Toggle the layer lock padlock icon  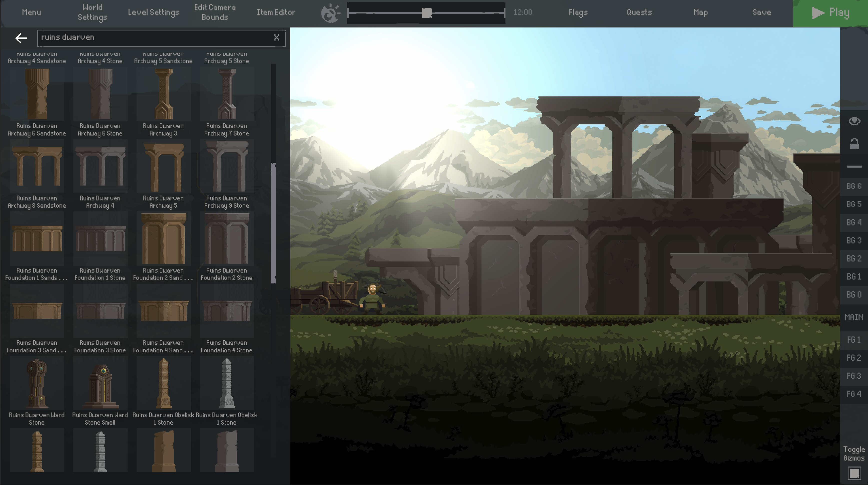[854, 144]
